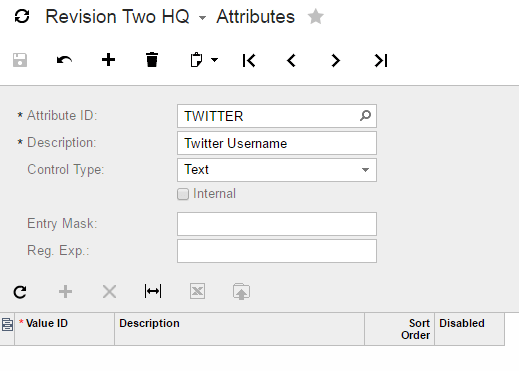Undo changes with the cancel arrow icon
The image size is (519, 371).
click(x=64, y=60)
